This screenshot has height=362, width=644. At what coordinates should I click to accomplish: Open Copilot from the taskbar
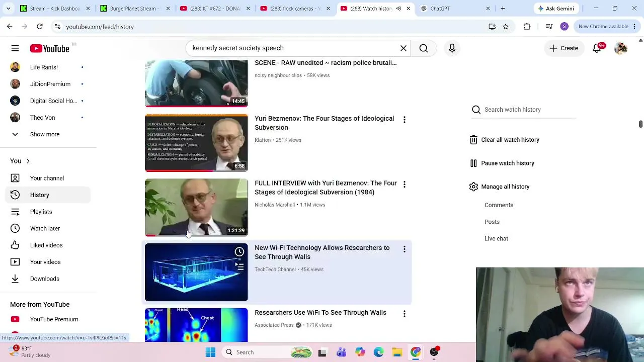[x=360, y=352]
